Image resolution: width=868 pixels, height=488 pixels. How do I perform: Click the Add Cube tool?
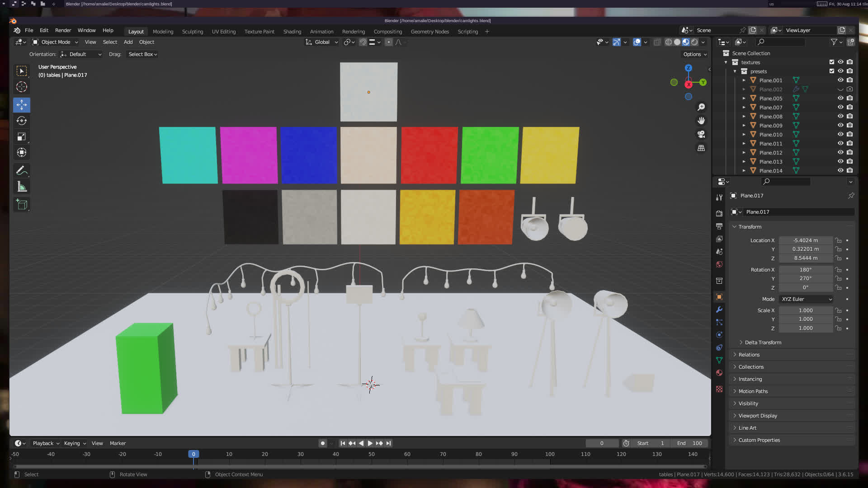(21, 205)
